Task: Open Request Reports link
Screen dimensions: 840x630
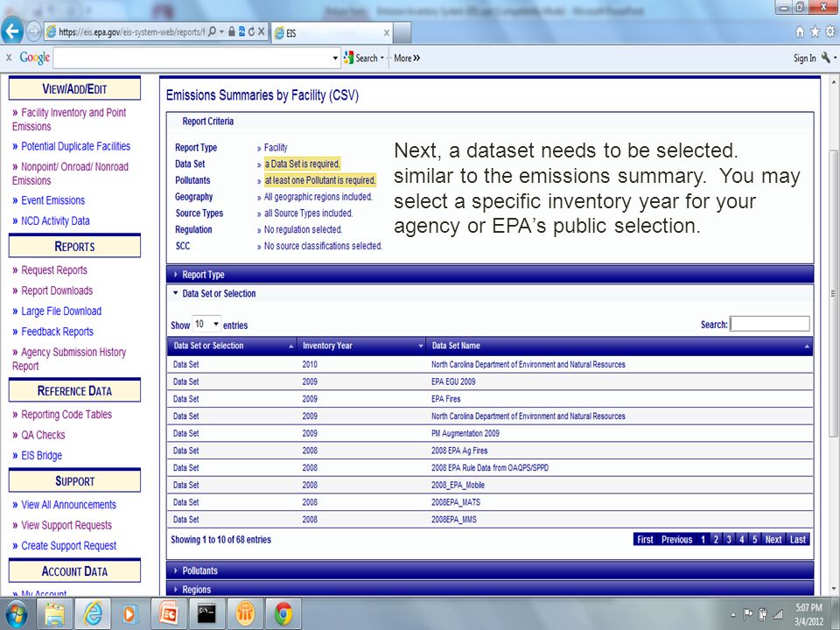Action: 54,270
